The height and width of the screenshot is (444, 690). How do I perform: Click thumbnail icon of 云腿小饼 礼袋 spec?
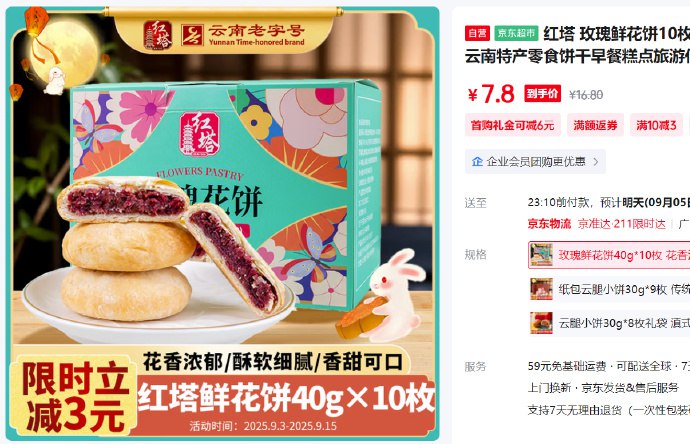click(x=541, y=323)
